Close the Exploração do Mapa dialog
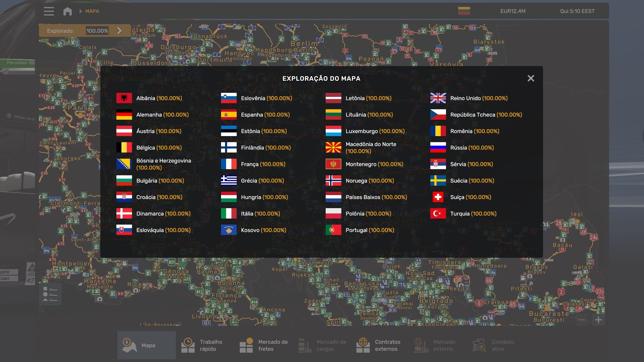 click(x=531, y=78)
